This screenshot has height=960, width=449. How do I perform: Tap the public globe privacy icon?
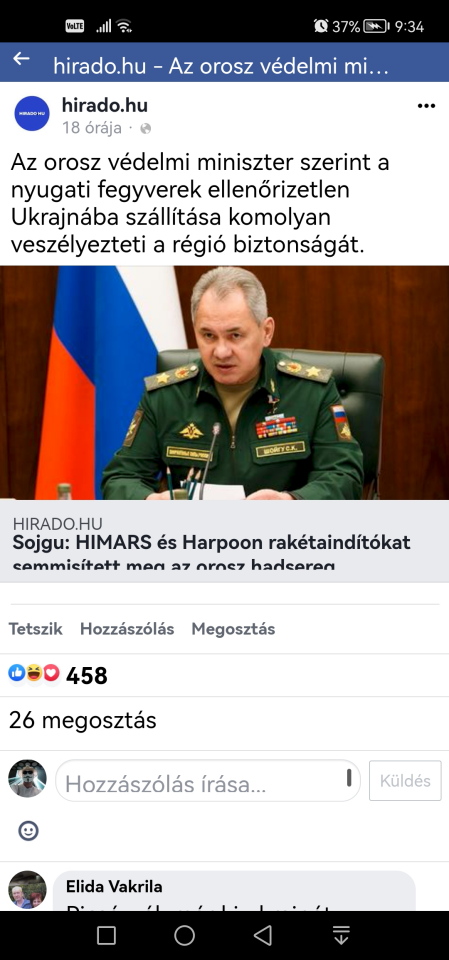[145, 128]
